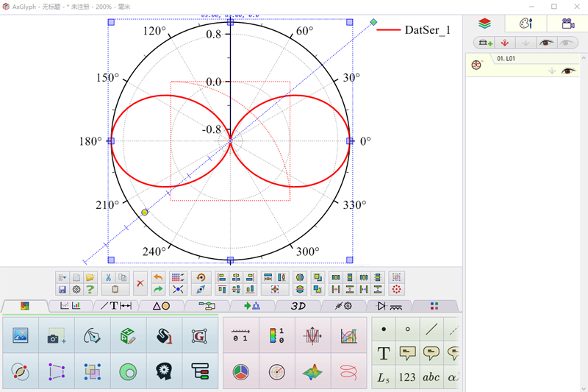
Task: Click the screenshot camera capture icon
Action: pyautogui.click(x=57, y=335)
